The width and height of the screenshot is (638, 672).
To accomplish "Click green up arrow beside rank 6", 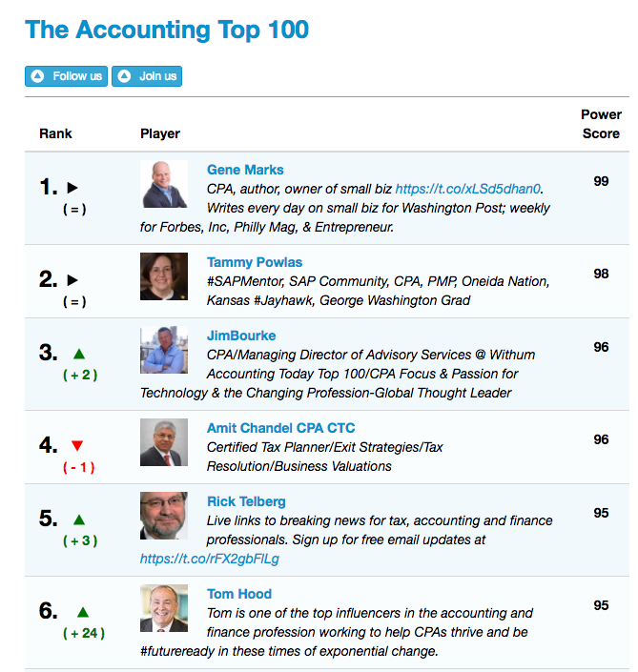I will (83, 612).
